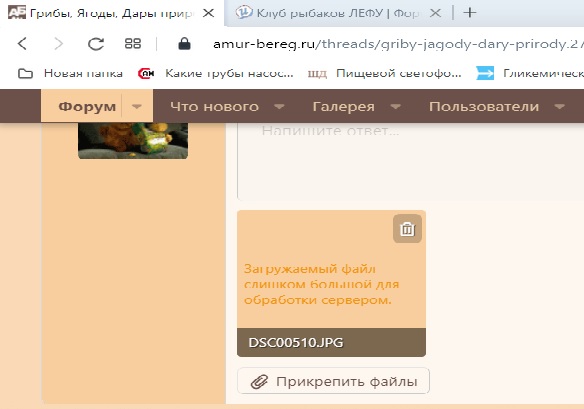Open the Гликемическ... bookmark with blue arrow

pyautogui.click(x=530, y=73)
